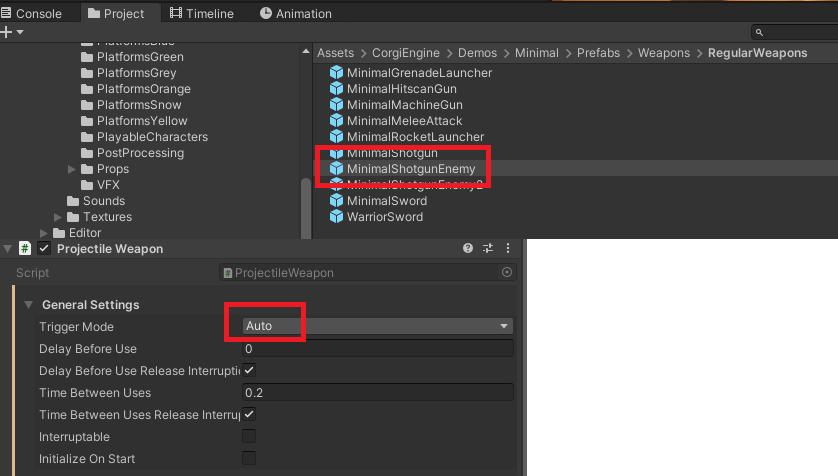Select MinimalHitscanGun prefab icon

tap(336, 88)
